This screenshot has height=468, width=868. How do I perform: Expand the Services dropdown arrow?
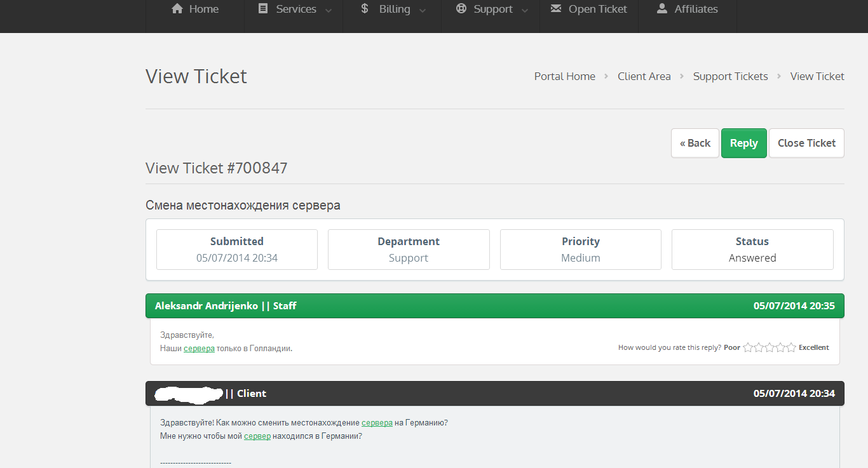pos(329,10)
